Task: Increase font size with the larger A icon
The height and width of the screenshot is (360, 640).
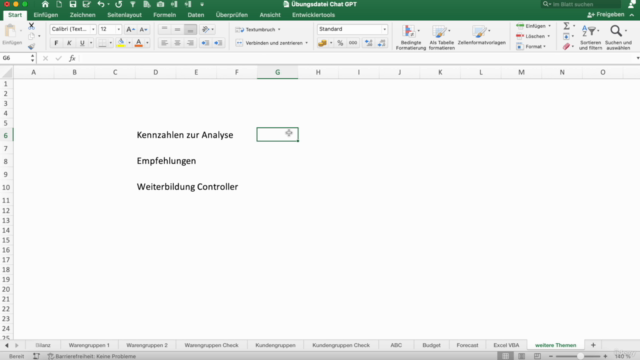Action: (130, 29)
